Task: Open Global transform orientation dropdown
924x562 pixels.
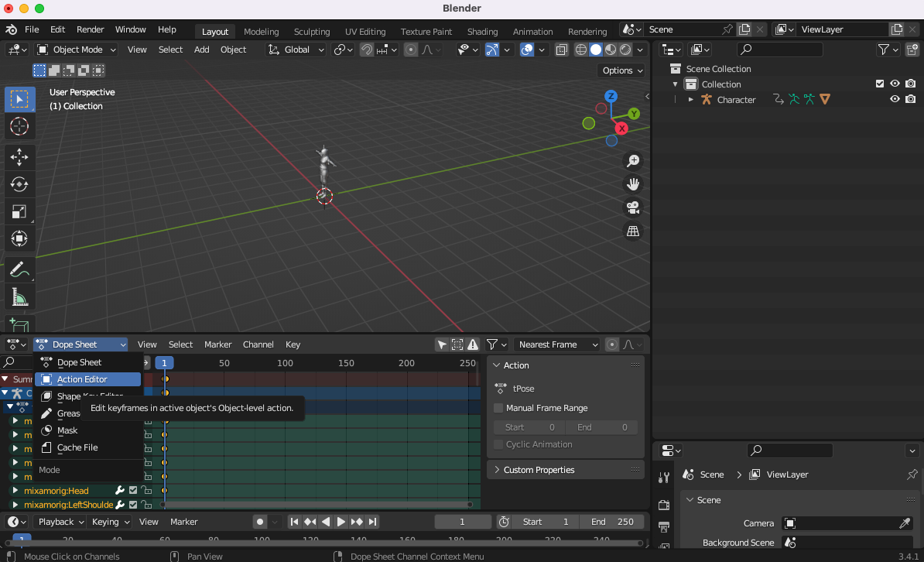Action: [x=296, y=50]
